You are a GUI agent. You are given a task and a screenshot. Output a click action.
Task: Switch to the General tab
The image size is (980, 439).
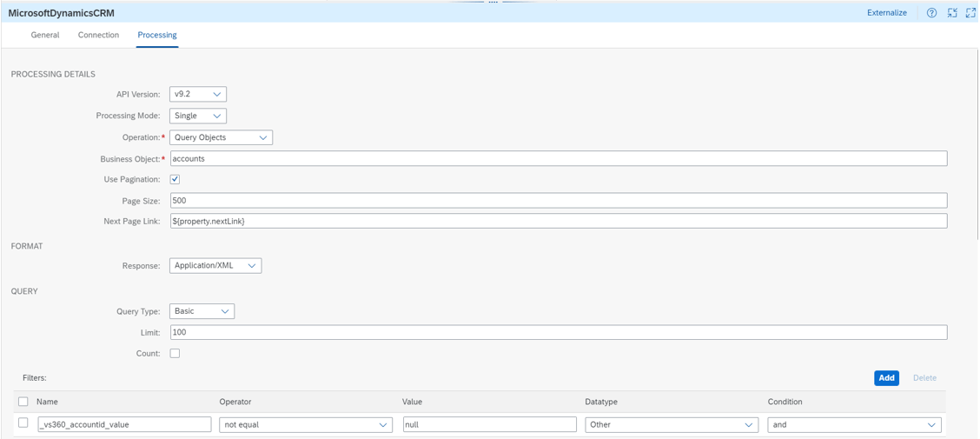pyautogui.click(x=45, y=35)
